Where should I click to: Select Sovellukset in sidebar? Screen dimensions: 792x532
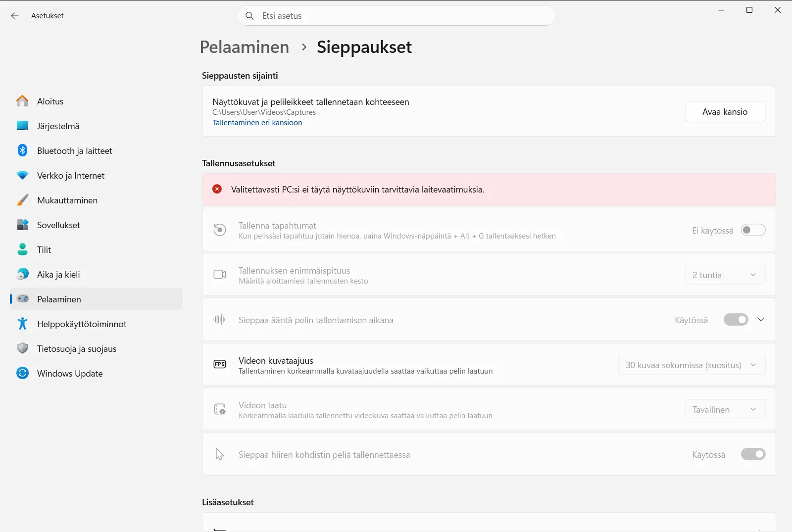coord(97,225)
